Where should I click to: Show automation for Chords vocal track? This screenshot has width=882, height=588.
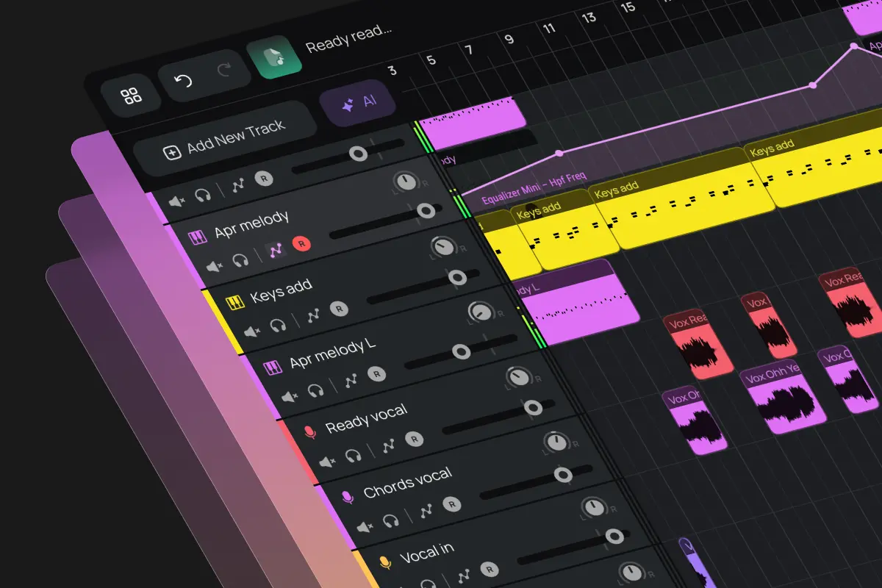click(426, 510)
